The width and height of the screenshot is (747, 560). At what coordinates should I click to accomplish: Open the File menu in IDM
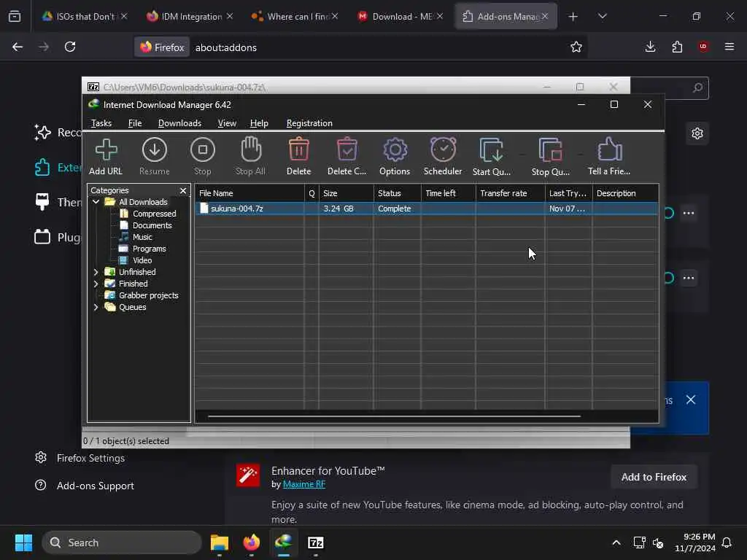(x=135, y=123)
